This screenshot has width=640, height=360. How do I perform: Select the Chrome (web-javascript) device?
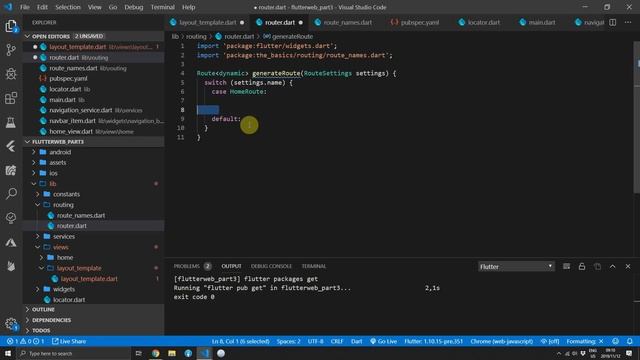(x=501, y=341)
